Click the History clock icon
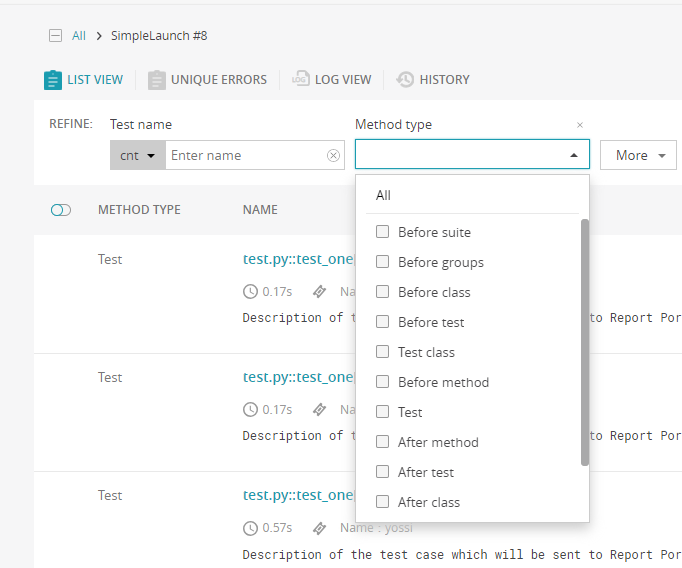This screenshot has width=682, height=568. (x=405, y=80)
